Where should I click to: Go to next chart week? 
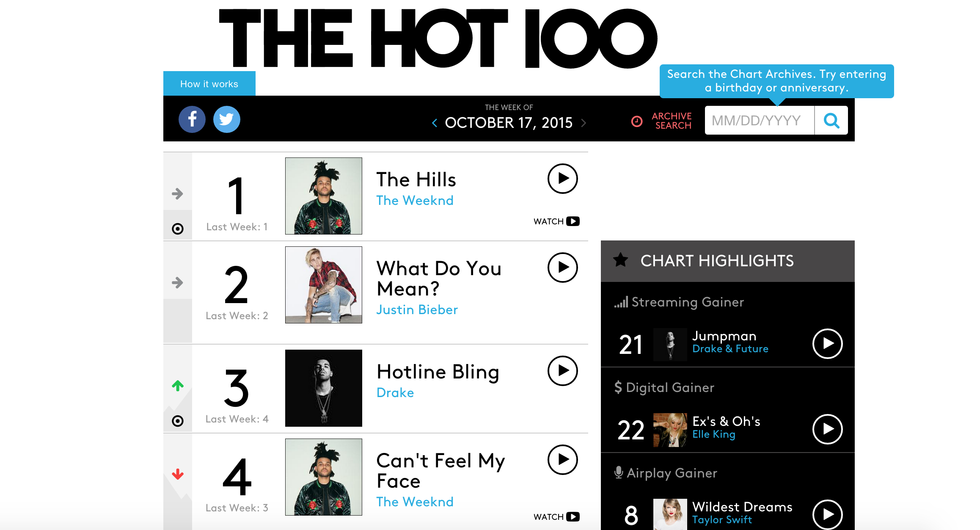point(584,123)
